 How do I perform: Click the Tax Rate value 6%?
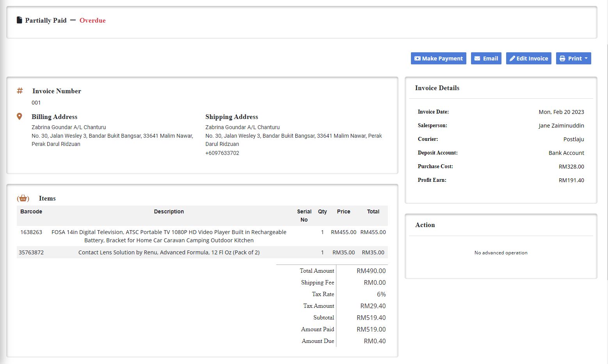coord(381,294)
